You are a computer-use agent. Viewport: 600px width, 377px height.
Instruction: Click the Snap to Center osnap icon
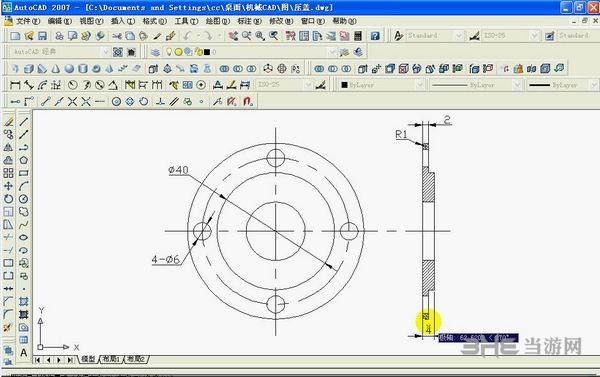[x=117, y=101]
